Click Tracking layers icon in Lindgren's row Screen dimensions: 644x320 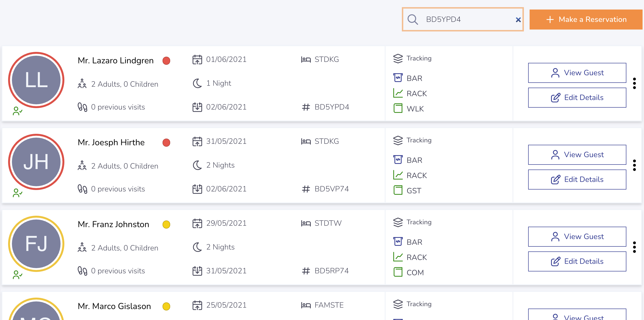398,59
